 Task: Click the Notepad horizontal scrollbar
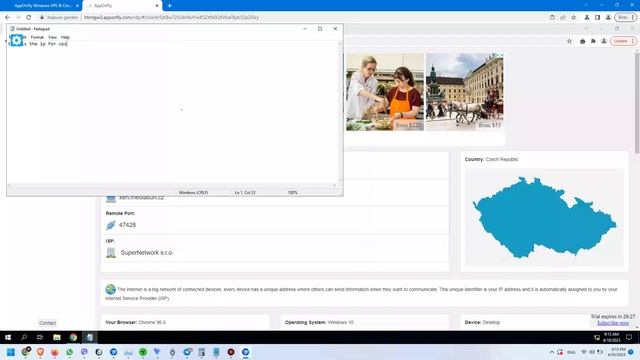171,186
